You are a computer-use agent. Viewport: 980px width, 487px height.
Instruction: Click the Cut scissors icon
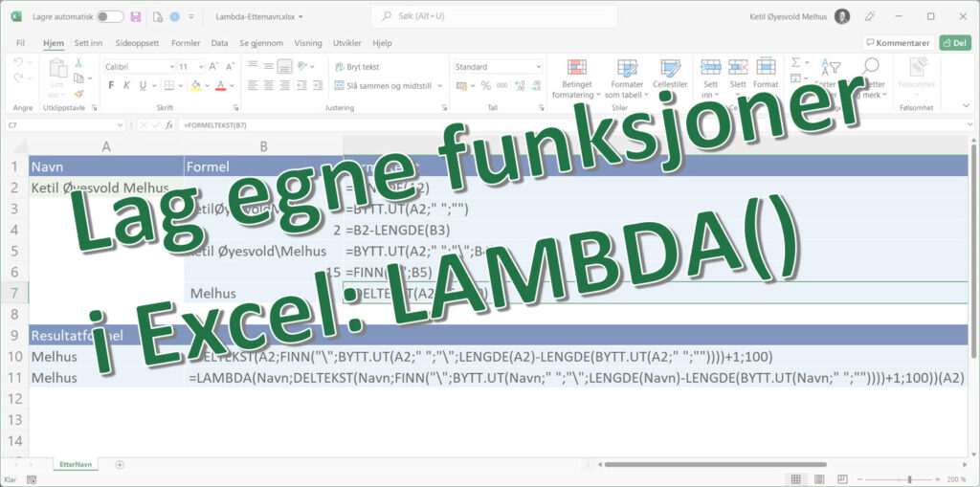[78, 65]
